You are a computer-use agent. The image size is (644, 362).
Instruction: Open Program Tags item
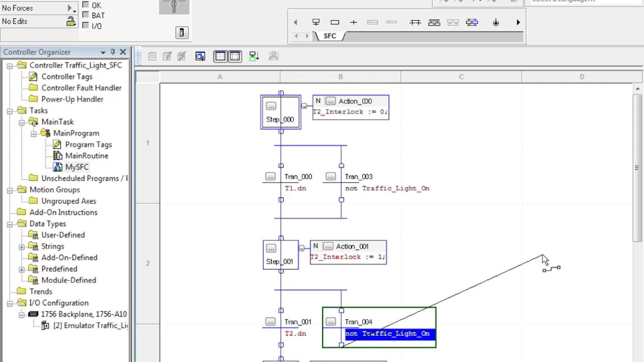click(88, 144)
